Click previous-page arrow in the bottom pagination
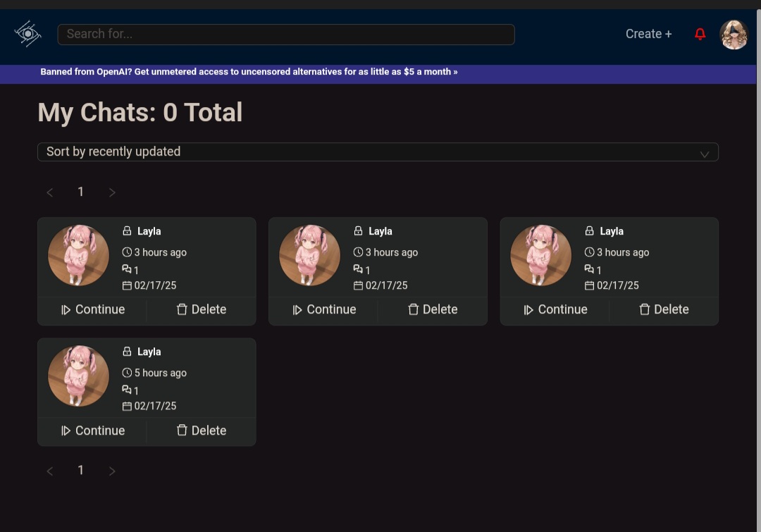Viewport: 761px width, 532px height. tap(49, 471)
